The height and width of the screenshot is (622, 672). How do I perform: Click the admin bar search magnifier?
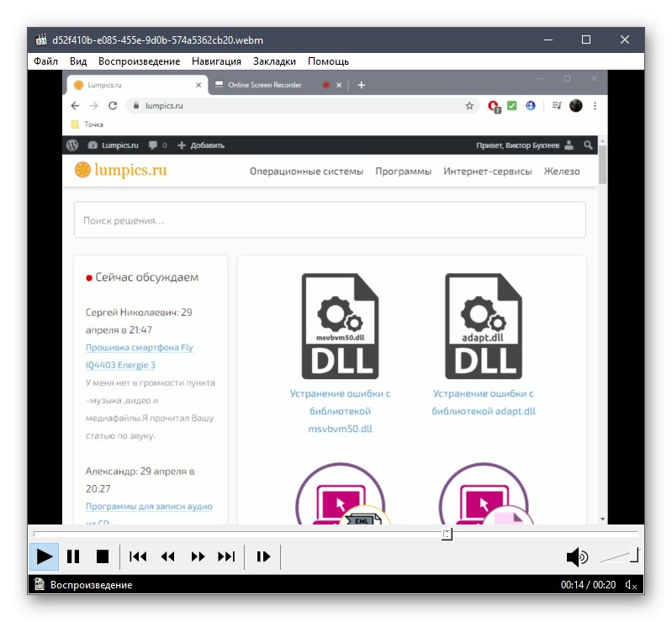click(x=588, y=145)
